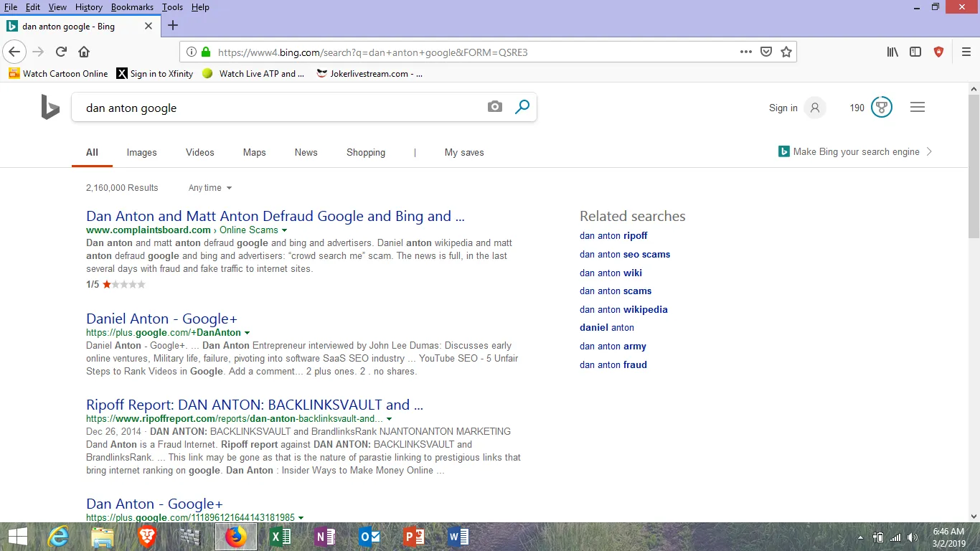Open OneNote from taskbar
The height and width of the screenshot is (551, 980).
[x=325, y=537]
